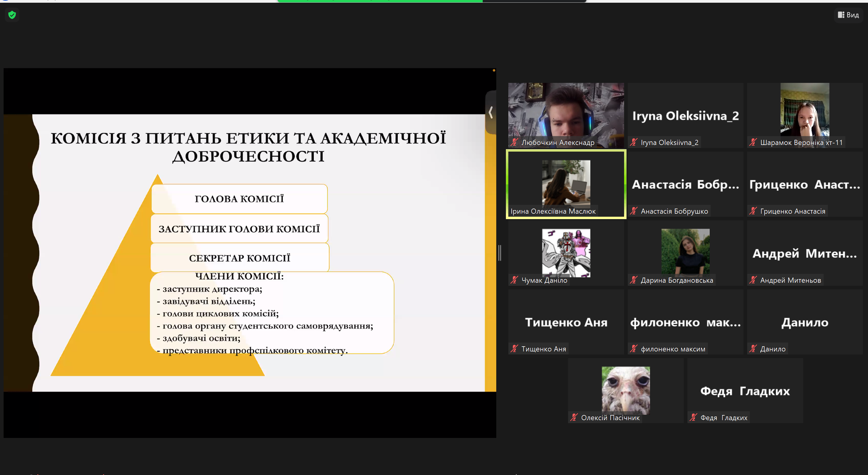Click the green encryption shield icon
The width and height of the screenshot is (868, 475).
click(12, 15)
